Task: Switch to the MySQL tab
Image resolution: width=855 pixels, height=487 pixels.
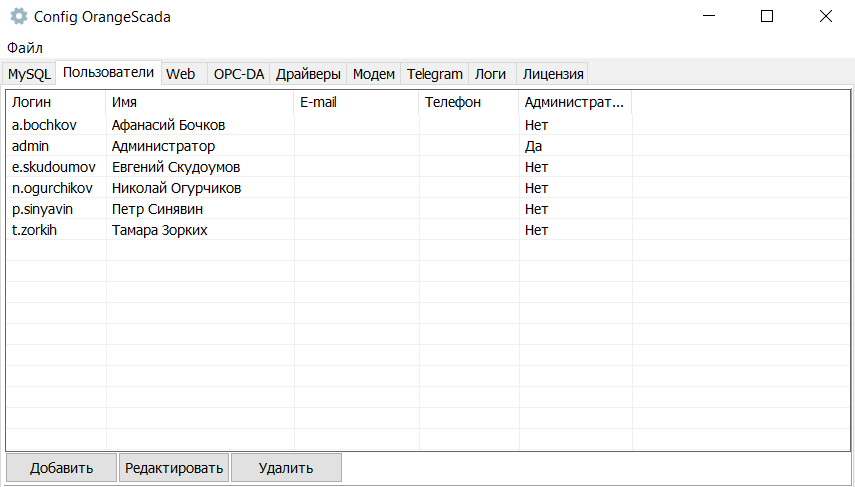Action: pos(29,74)
